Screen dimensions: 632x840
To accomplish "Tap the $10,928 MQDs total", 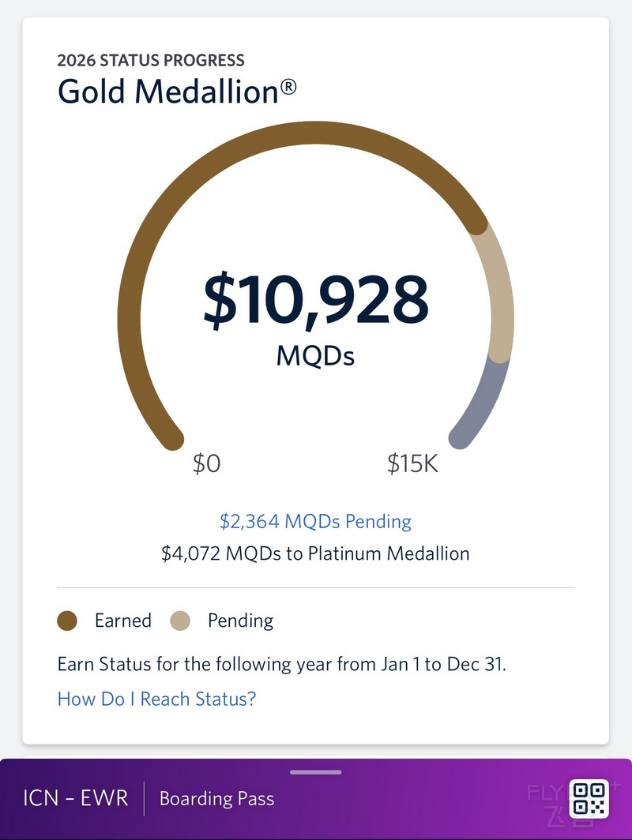I will click(316, 319).
